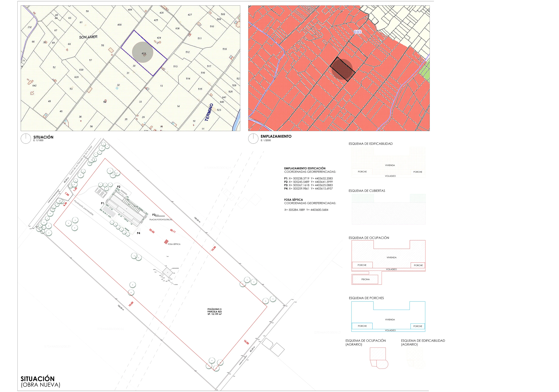
Task: Click the '182.60 m' boundary length label
Action: click(x=121, y=307)
